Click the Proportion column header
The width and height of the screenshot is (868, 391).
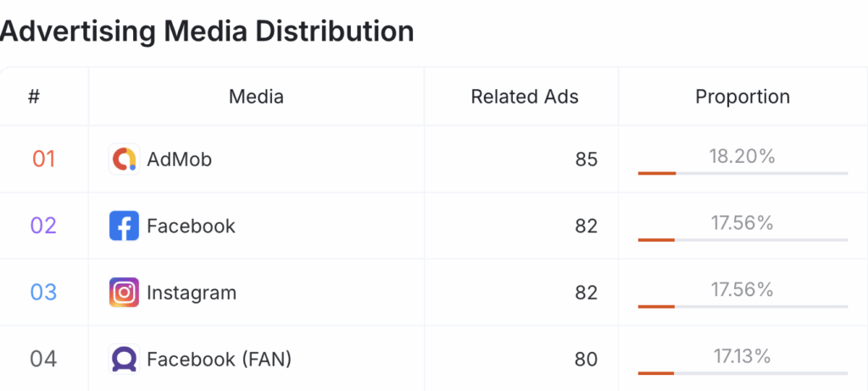743,97
